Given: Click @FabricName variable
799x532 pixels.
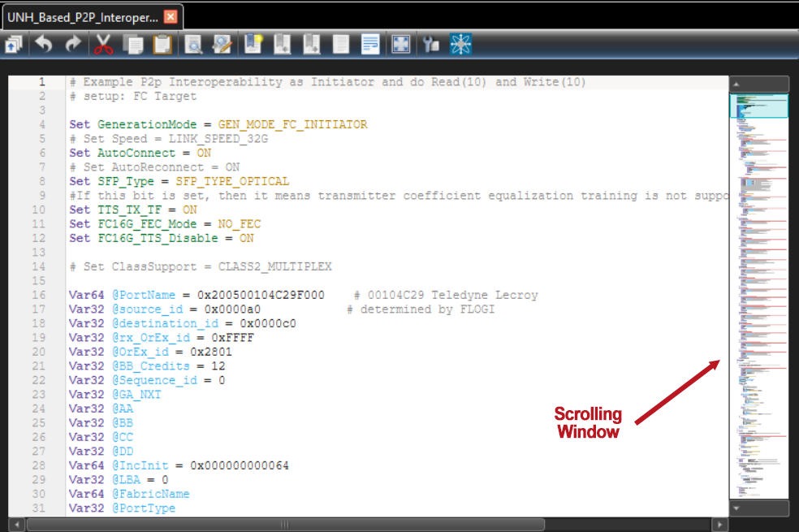Looking at the screenshot, I should 150,495.
